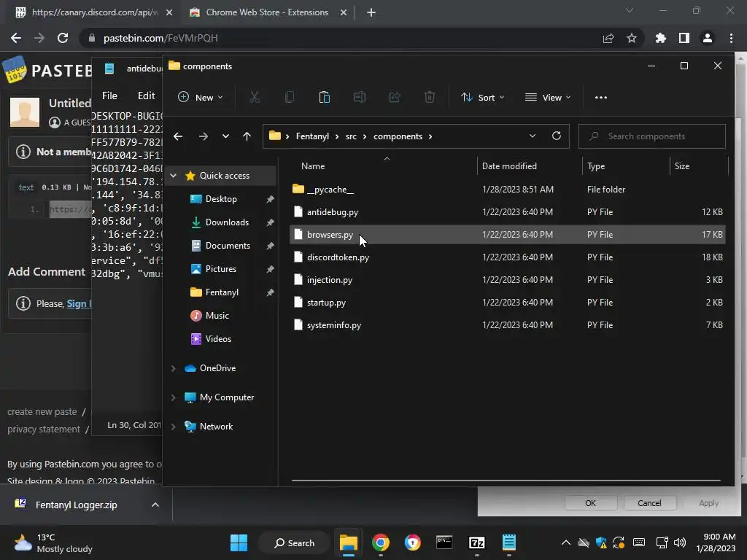Select the startup.py file
747x560 pixels.
pyautogui.click(x=508, y=303)
